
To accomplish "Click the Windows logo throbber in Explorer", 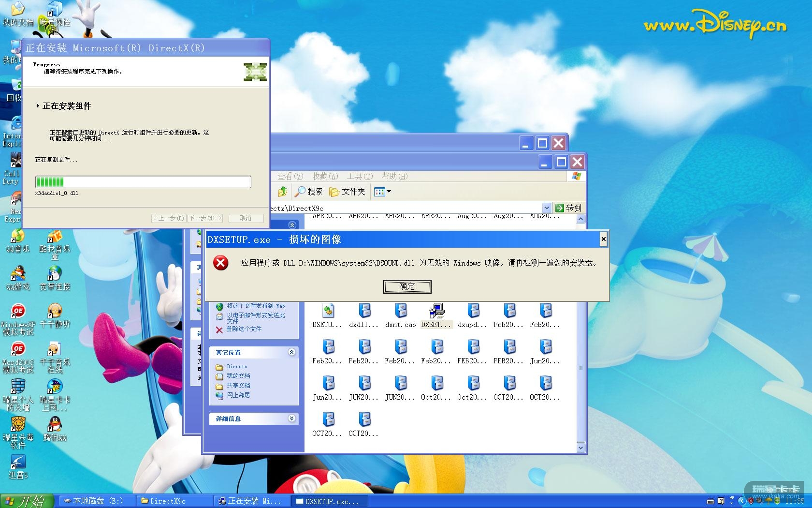I will coord(576,176).
